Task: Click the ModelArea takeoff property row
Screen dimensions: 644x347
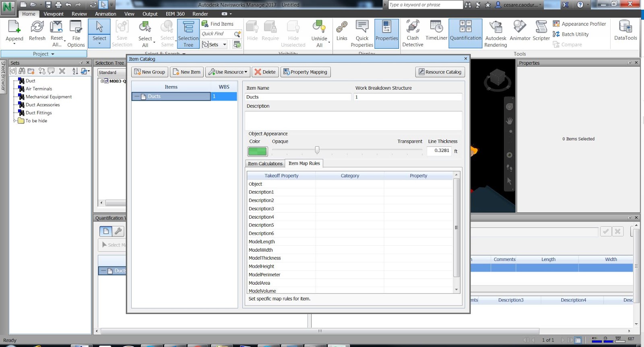Action: point(349,283)
